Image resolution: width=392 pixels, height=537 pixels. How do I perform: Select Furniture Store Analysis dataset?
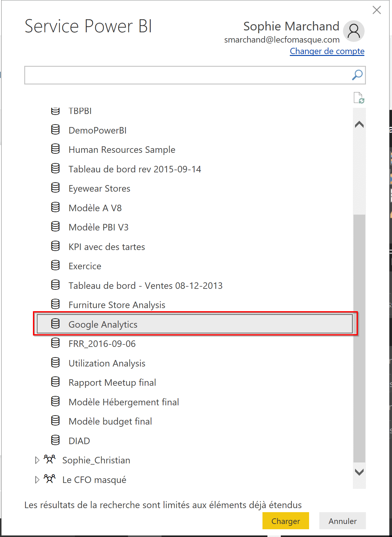point(117,305)
